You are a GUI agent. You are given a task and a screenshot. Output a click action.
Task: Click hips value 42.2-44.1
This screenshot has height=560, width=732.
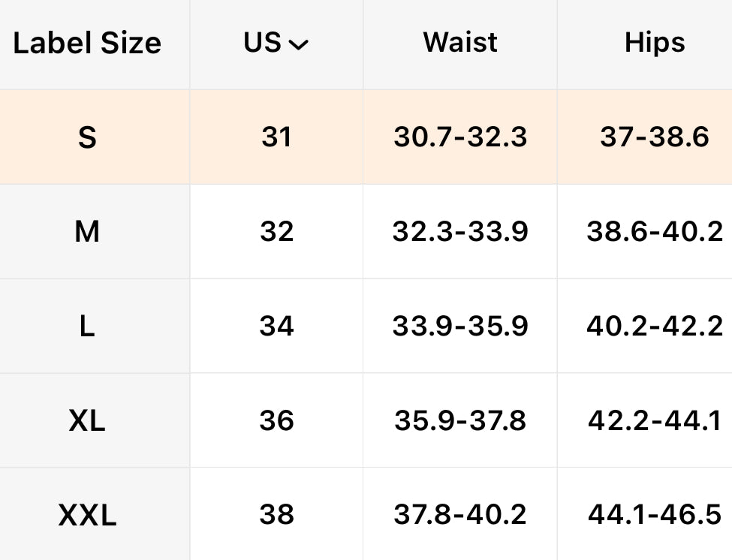coord(655,421)
